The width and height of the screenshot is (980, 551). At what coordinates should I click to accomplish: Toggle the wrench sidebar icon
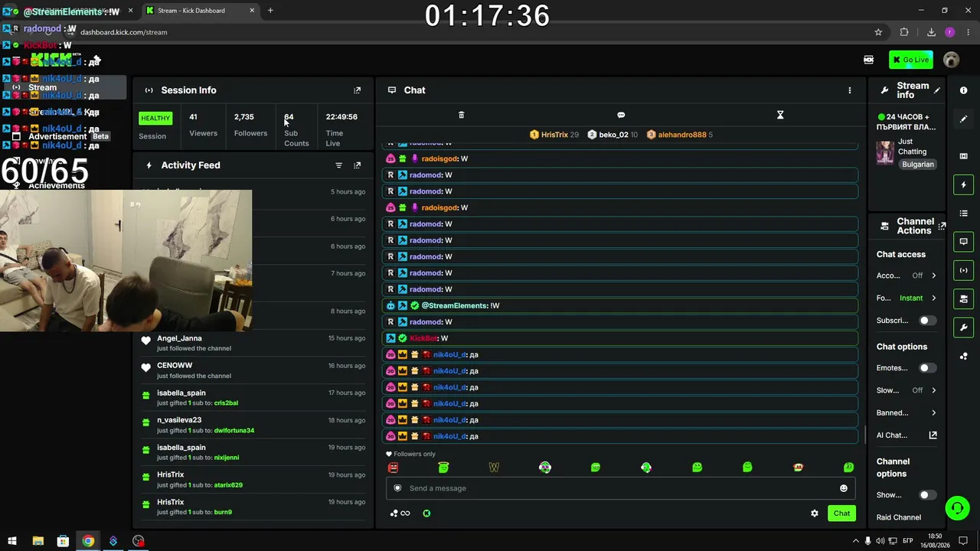(x=963, y=328)
